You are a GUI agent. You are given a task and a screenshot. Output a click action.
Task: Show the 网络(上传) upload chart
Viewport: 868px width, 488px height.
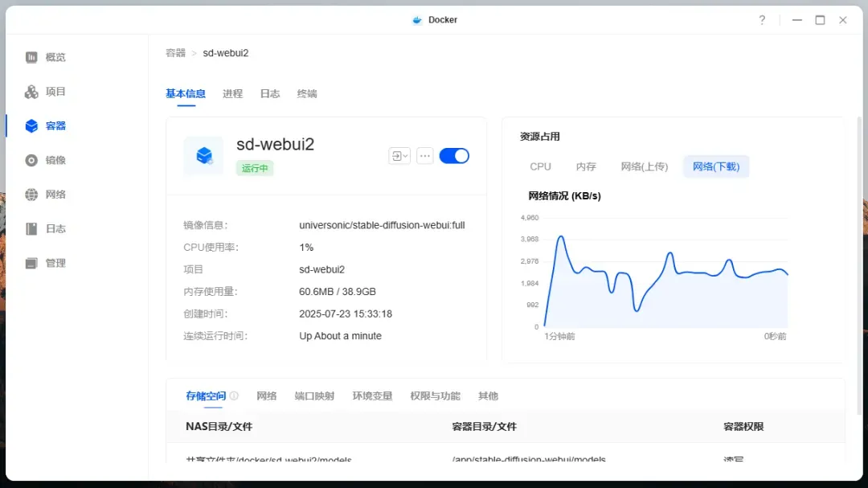(645, 166)
